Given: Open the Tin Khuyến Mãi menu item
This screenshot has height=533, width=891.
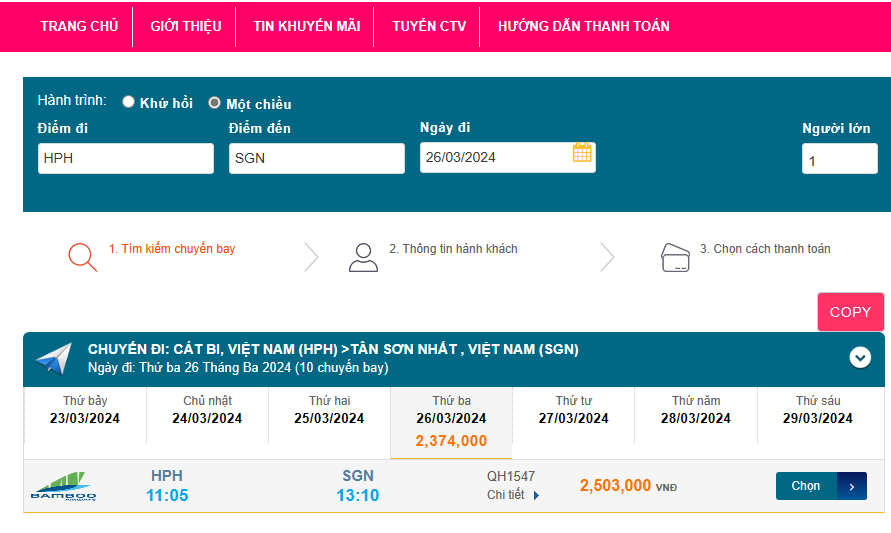Looking at the screenshot, I should pyautogui.click(x=307, y=26).
